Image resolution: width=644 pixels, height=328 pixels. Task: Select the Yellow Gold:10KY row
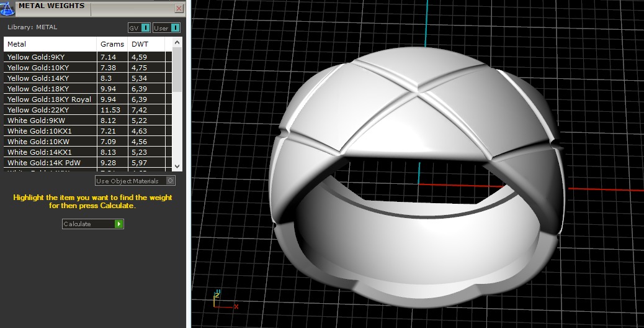click(88, 68)
